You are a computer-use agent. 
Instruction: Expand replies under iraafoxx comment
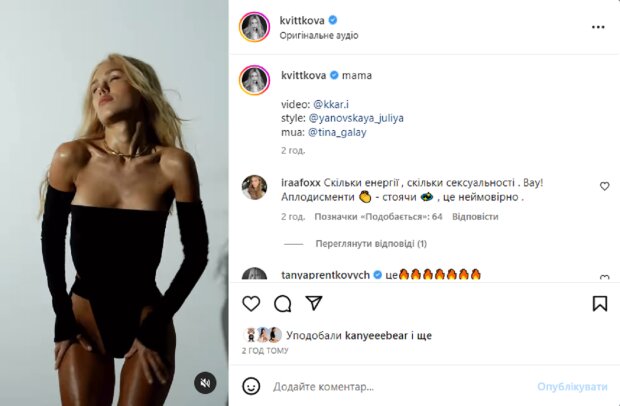(356, 243)
